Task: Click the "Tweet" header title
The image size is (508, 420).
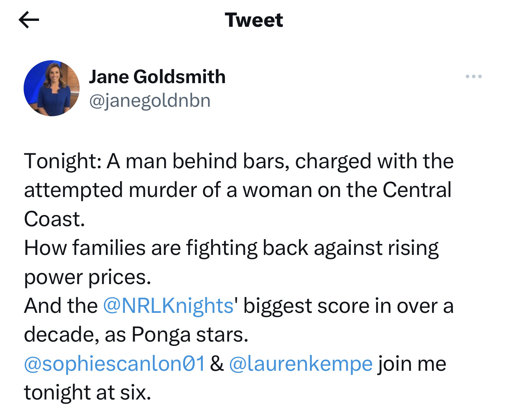Action: click(254, 20)
